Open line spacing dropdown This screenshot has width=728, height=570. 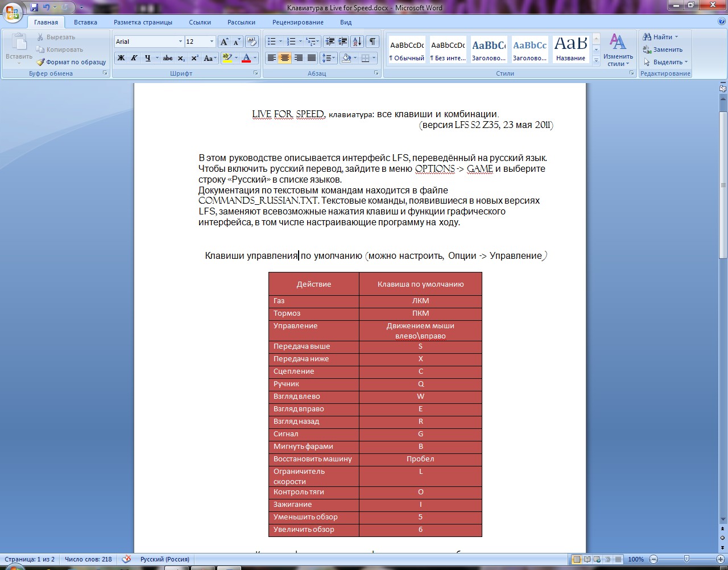coord(329,58)
